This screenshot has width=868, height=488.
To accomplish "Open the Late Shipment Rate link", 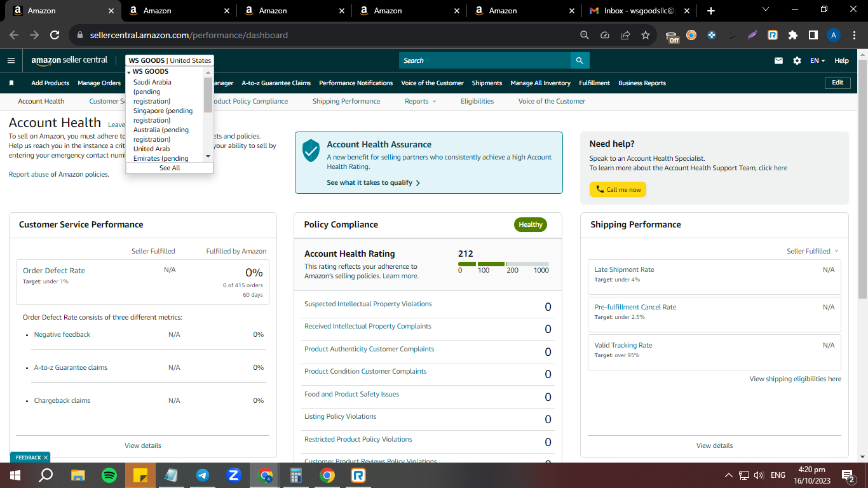I will tap(624, 269).
